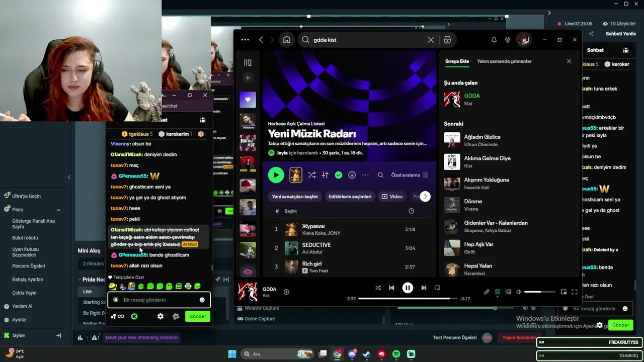Collapse the Pano sidebar section
This screenshot has height=362, width=644.
pyautogui.click(x=58, y=210)
